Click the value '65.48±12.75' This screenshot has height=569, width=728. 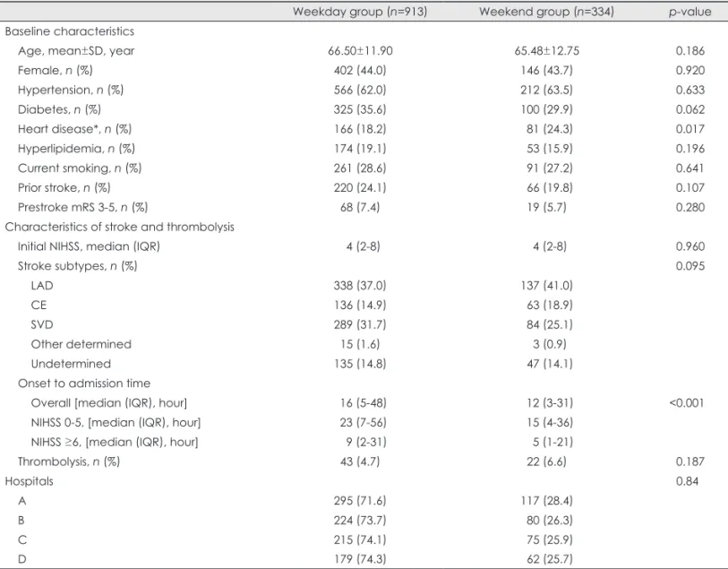[546, 51]
